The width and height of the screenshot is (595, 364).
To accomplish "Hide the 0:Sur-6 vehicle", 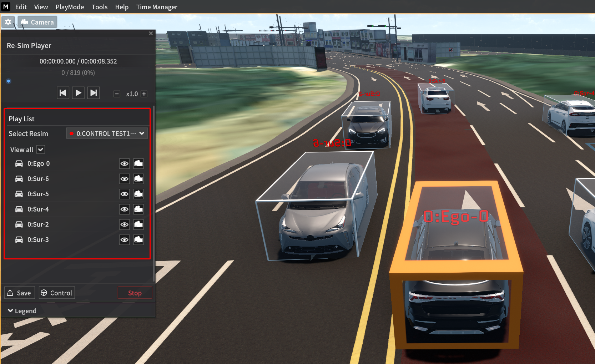I will click(124, 179).
